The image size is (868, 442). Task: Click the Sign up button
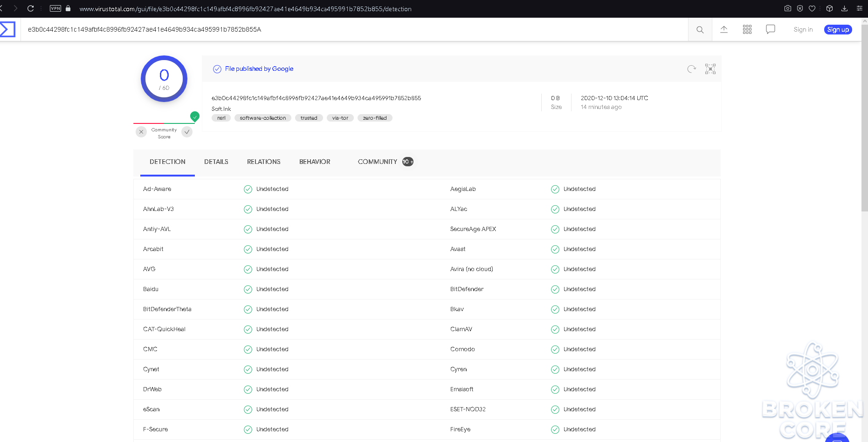pos(838,29)
